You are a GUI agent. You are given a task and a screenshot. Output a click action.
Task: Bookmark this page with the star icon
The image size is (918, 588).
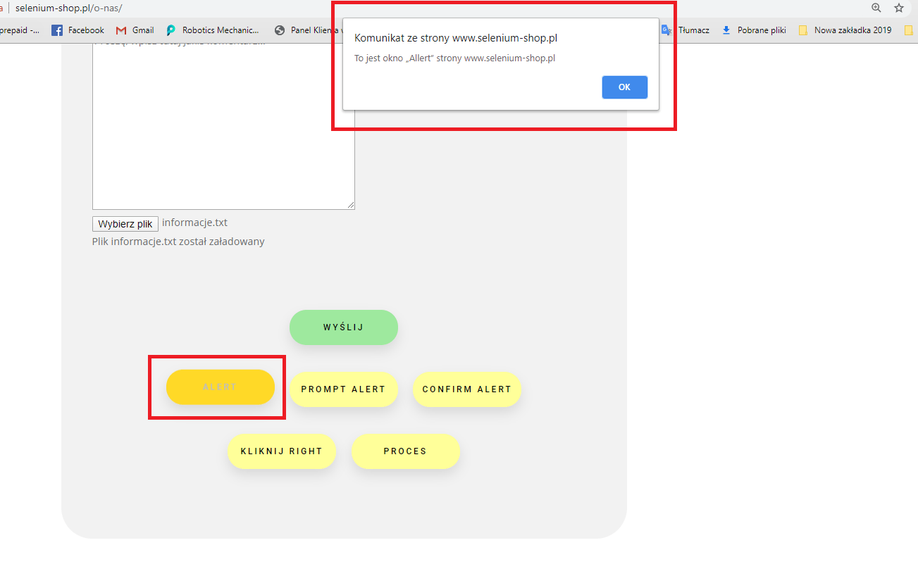tap(899, 8)
